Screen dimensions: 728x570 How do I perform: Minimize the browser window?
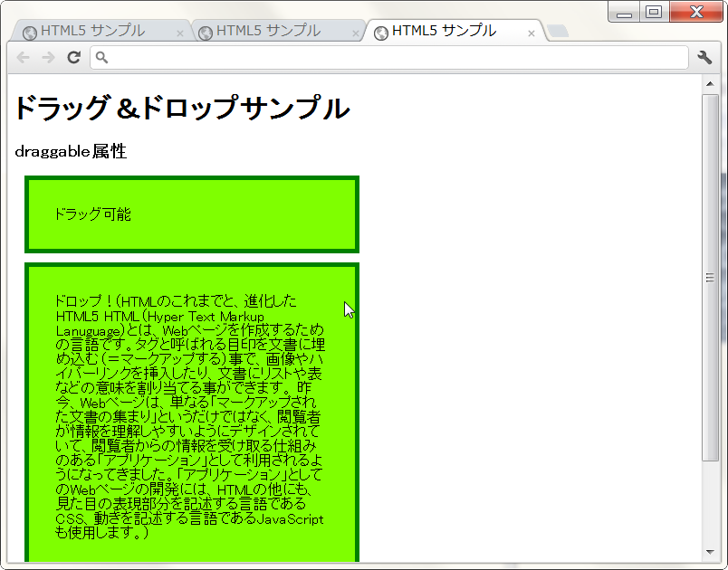coord(624,12)
